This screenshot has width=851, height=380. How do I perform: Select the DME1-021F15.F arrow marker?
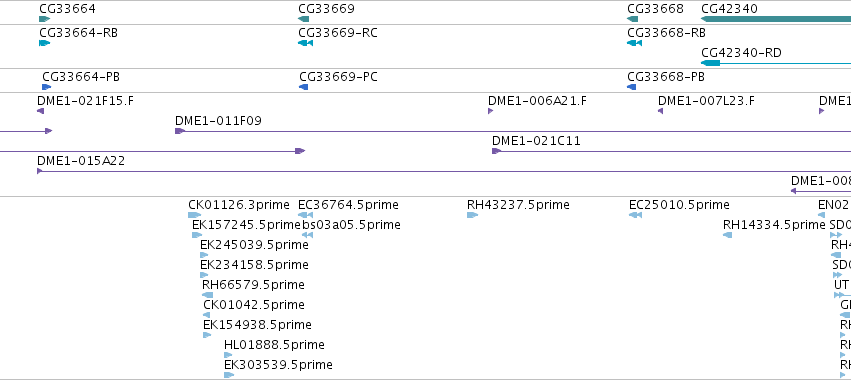tap(40, 111)
